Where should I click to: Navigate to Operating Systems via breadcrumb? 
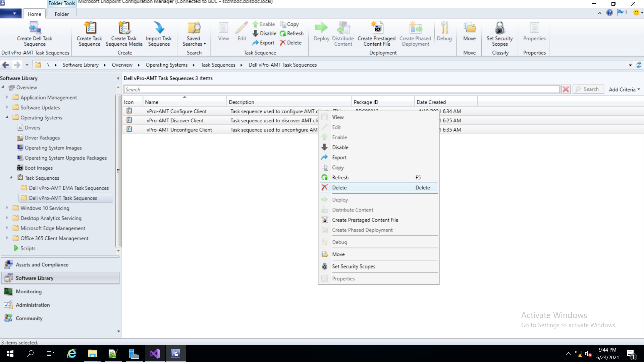(167, 65)
